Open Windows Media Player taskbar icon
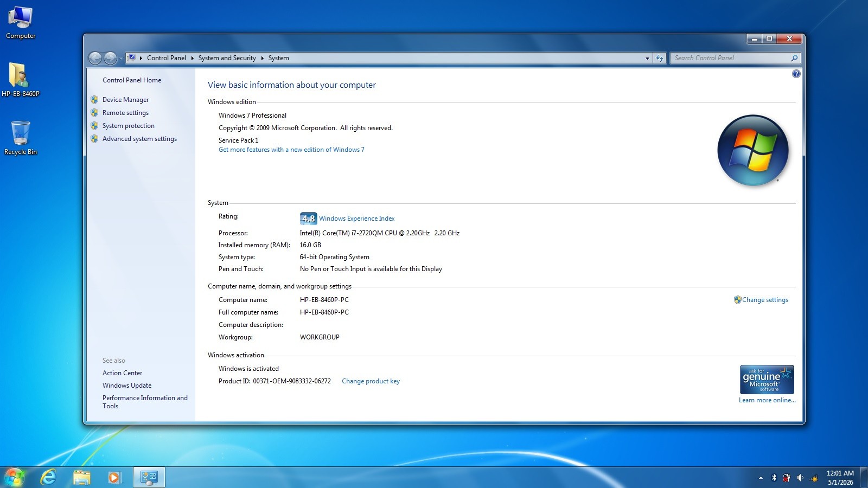 [114, 477]
